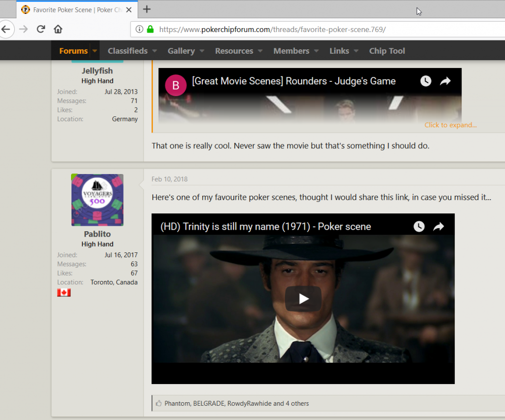View site info icon in address bar

[x=139, y=30]
